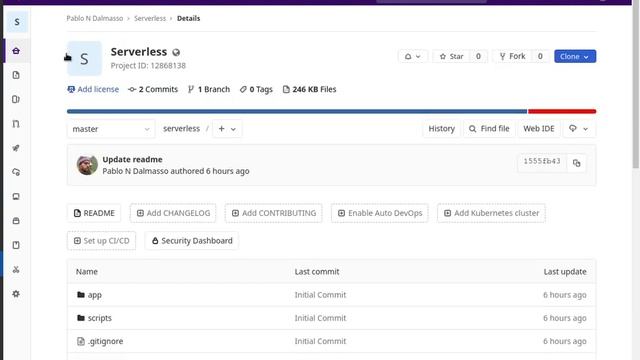Click Add CONTRIBUTING button

point(273,213)
